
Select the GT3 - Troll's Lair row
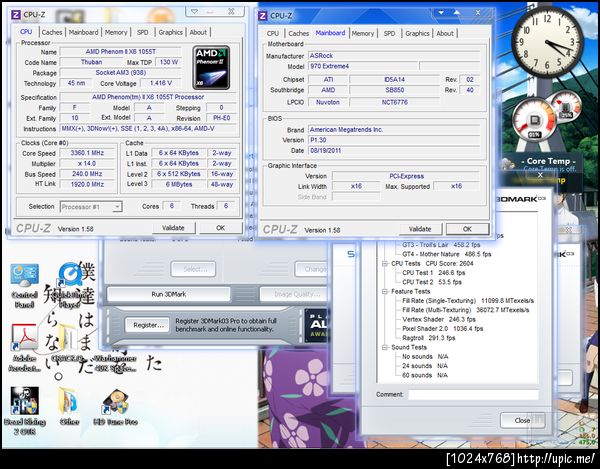[x=441, y=245]
